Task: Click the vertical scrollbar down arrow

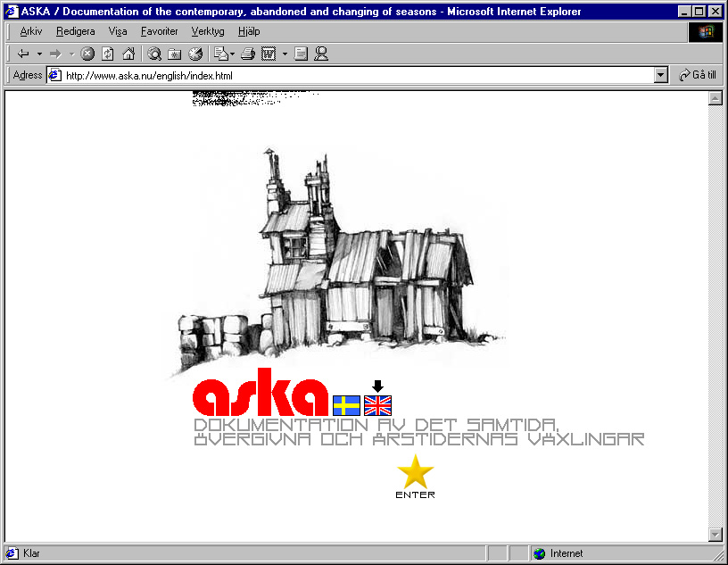Action: coord(715,534)
